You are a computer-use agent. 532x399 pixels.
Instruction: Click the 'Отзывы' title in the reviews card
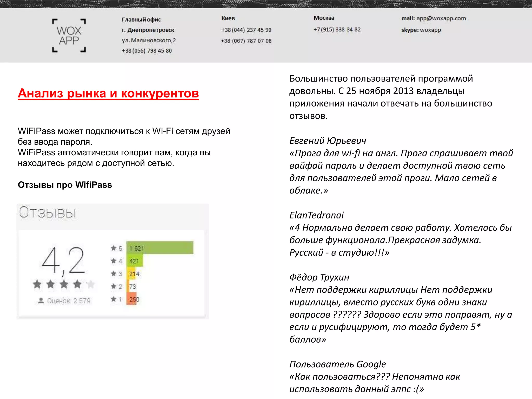(x=48, y=212)
